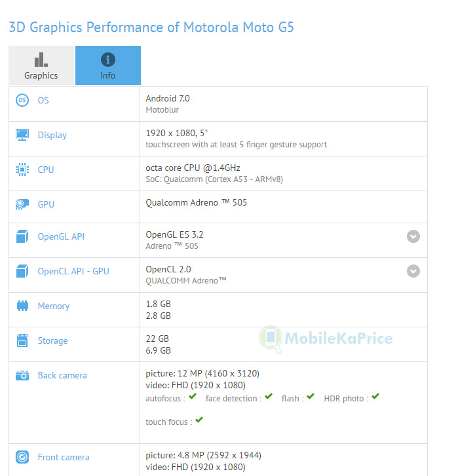Click the SoC: Qualcomm Cortex A53 text
The image size is (475, 476).
(x=214, y=179)
